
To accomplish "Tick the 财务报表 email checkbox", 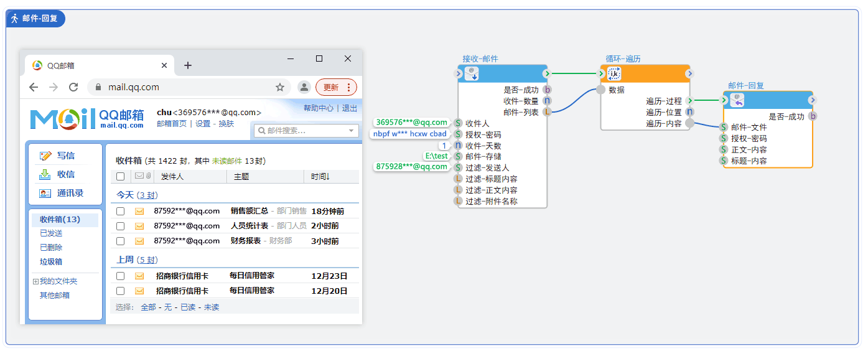I will coord(121,241).
